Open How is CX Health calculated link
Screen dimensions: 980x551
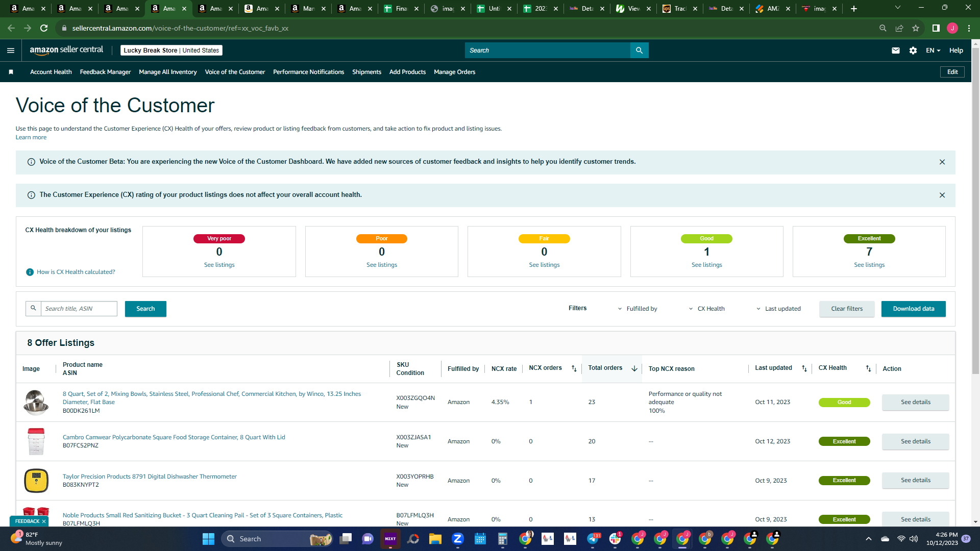pos(76,272)
